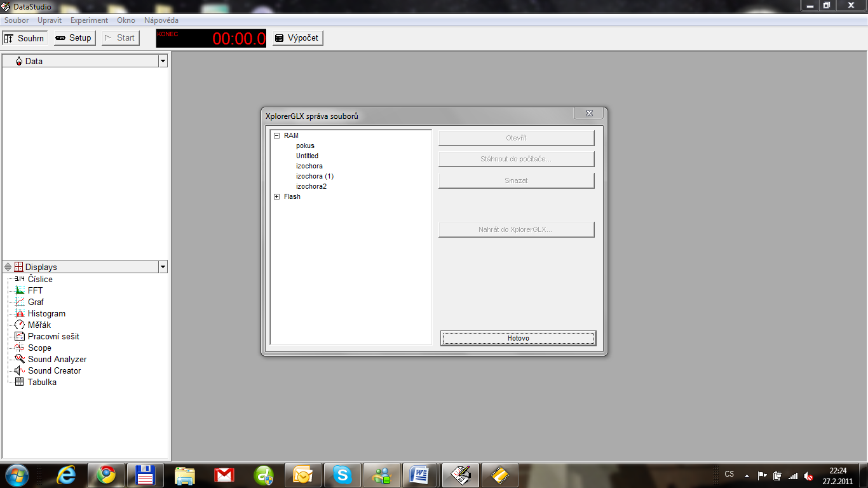Screen dimensions: 868x488
Task: Open the Nápověda menu
Action: 161,20
